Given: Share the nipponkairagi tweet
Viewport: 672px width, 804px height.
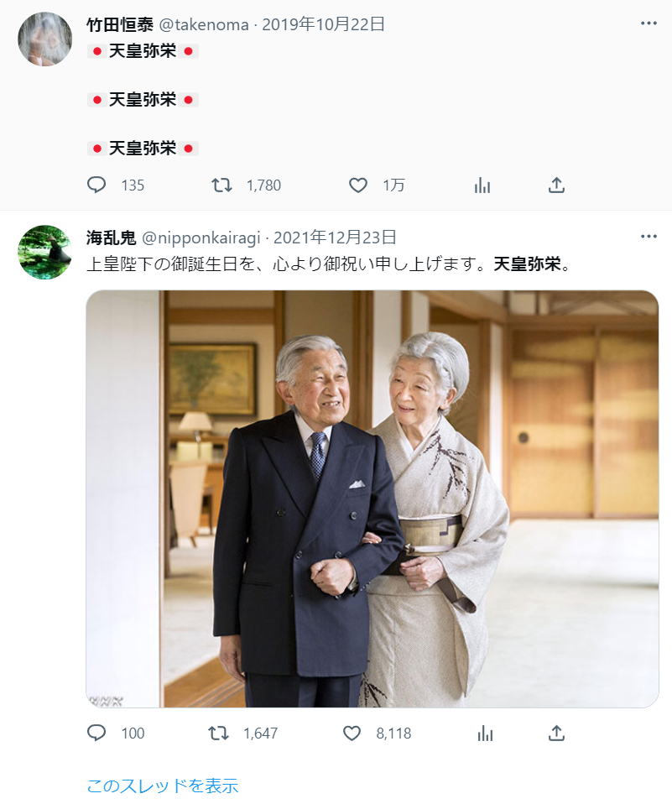Looking at the screenshot, I should click(x=556, y=733).
